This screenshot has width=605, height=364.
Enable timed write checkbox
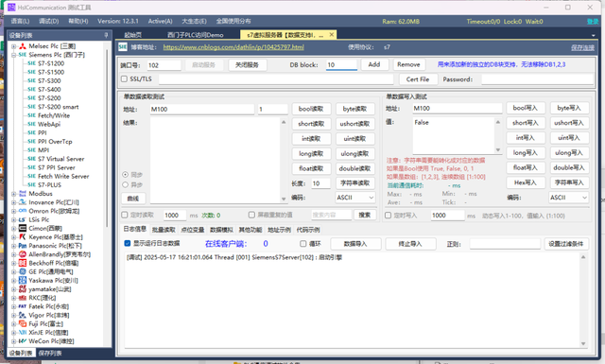click(389, 216)
